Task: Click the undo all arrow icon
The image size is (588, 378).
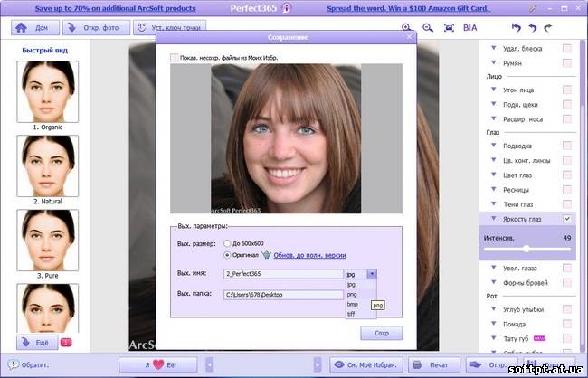Action: [x=516, y=27]
